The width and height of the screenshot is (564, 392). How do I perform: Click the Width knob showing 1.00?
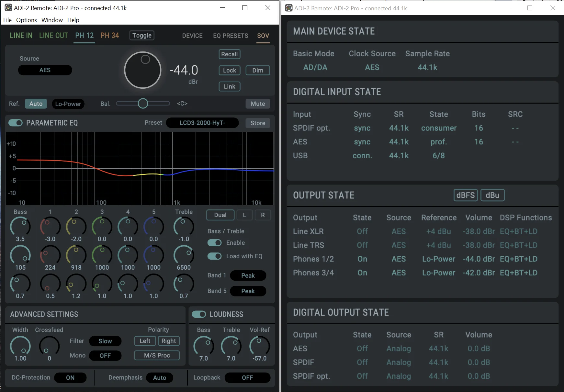[x=20, y=346]
